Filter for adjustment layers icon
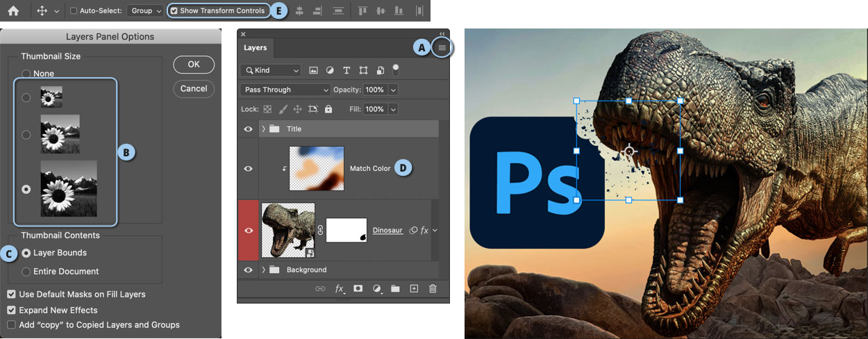This screenshot has width=868, height=339. point(330,70)
